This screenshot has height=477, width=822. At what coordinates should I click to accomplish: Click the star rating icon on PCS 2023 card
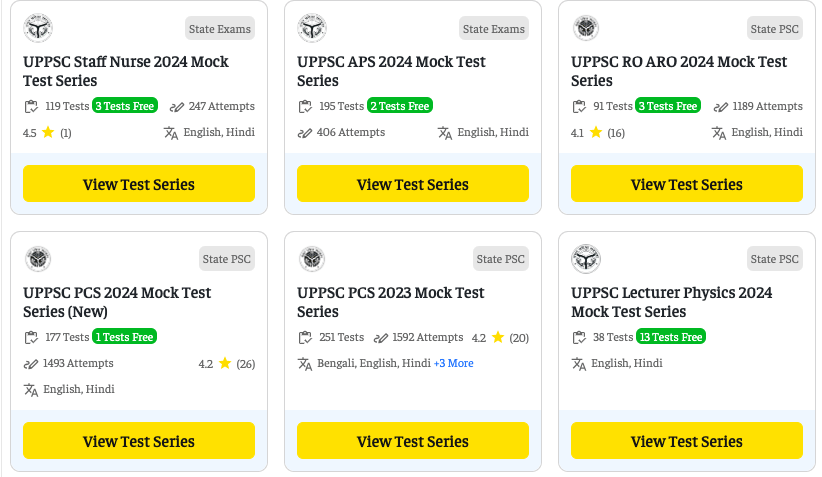(x=498, y=337)
